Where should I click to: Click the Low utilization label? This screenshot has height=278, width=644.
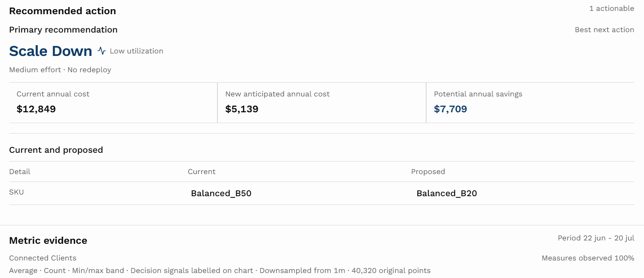[136, 51]
